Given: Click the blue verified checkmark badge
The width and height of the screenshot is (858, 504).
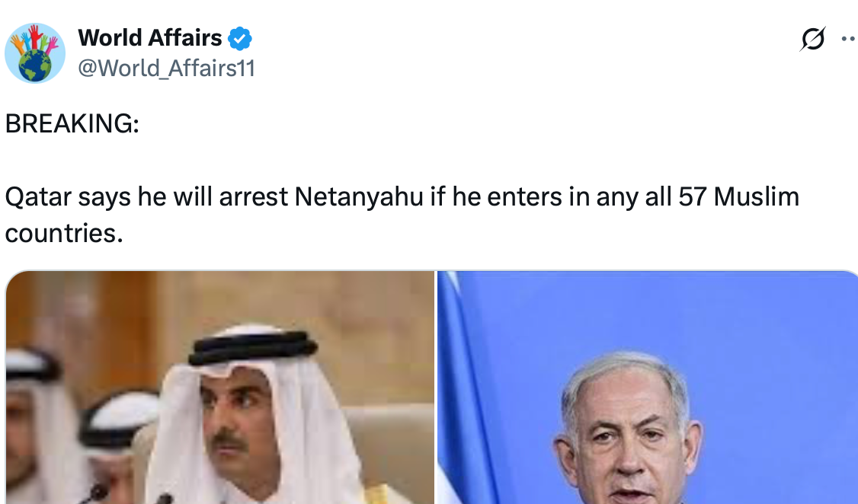Looking at the screenshot, I should coord(240,38).
